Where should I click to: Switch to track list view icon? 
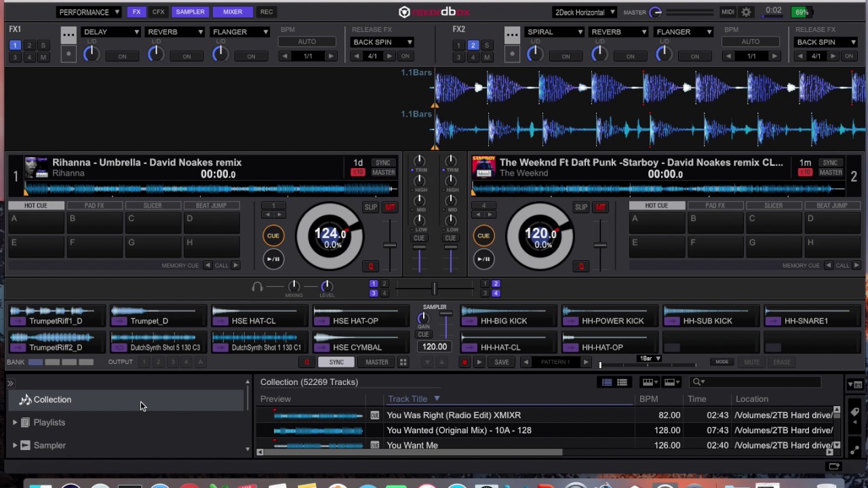click(607, 382)
